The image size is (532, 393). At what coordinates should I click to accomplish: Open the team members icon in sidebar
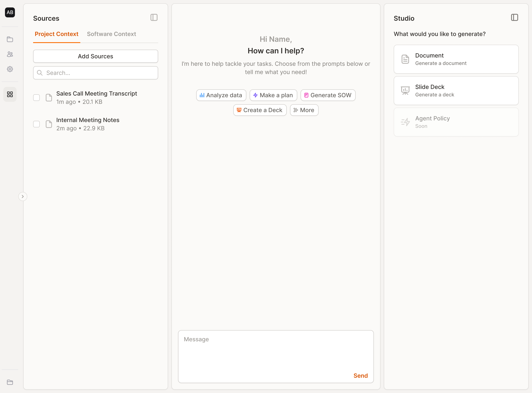pyautogui.click(x=10, y=54)
